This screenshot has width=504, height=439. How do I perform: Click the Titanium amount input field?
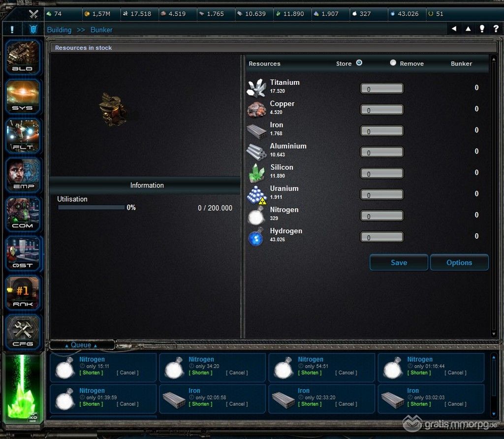[x=382, y=89]
